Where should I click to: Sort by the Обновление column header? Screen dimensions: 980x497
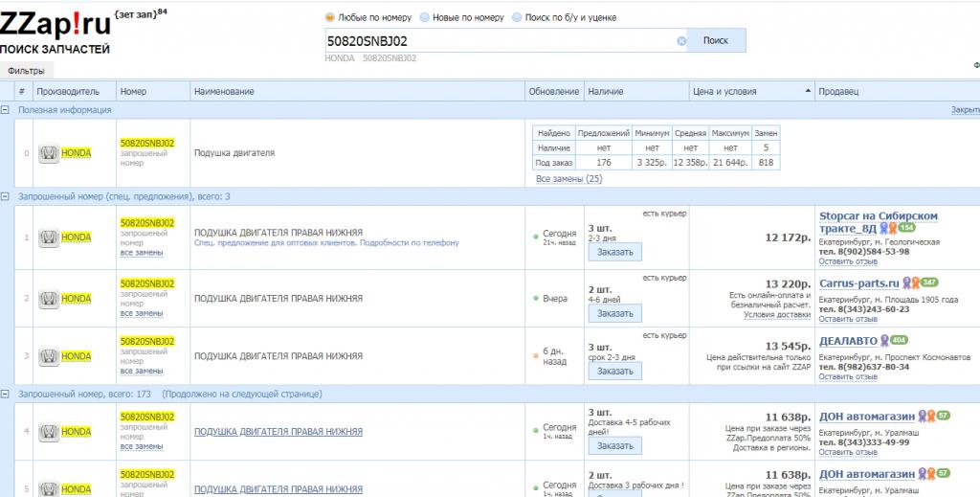(x=553, y=92)
